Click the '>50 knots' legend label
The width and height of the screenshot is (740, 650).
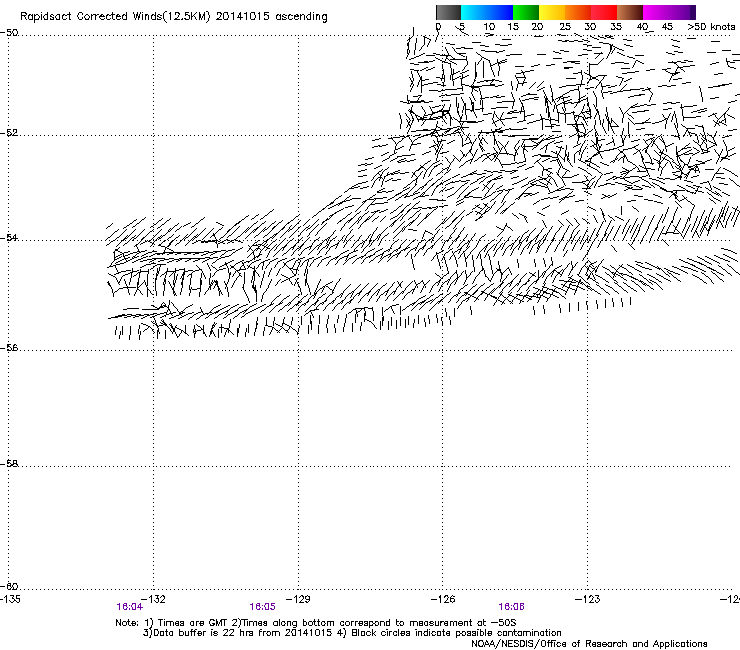pos(711,27)
